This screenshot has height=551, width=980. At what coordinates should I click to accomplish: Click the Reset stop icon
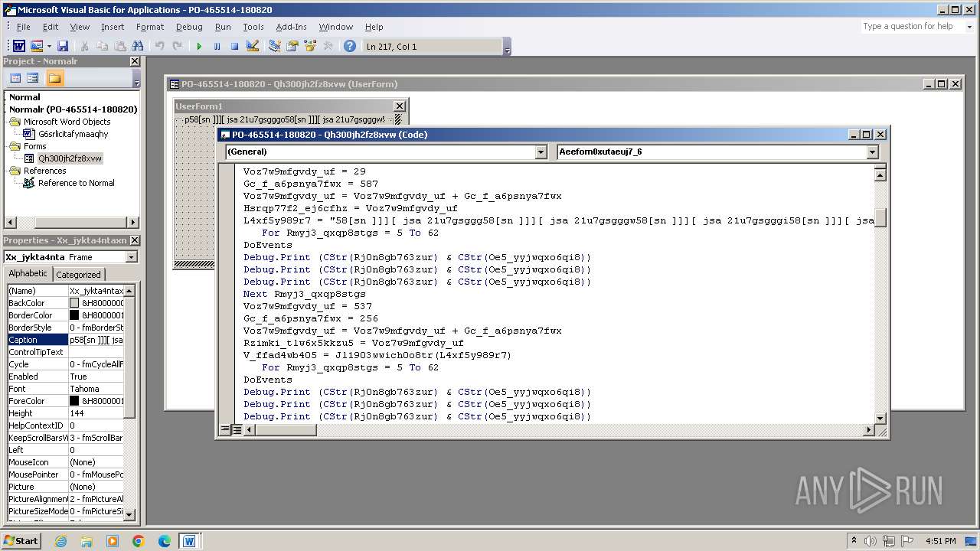234,47
